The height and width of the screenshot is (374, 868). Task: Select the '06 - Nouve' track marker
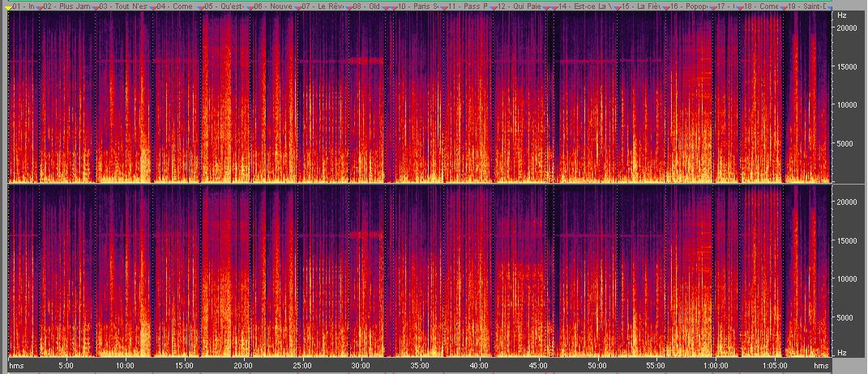(x=273, y=6)
